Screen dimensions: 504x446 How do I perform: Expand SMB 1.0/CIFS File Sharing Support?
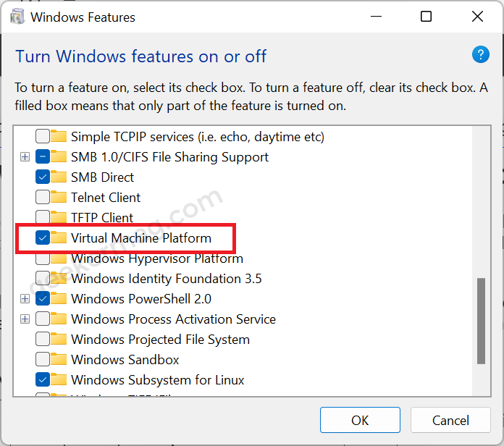click(x=25, y=157)
